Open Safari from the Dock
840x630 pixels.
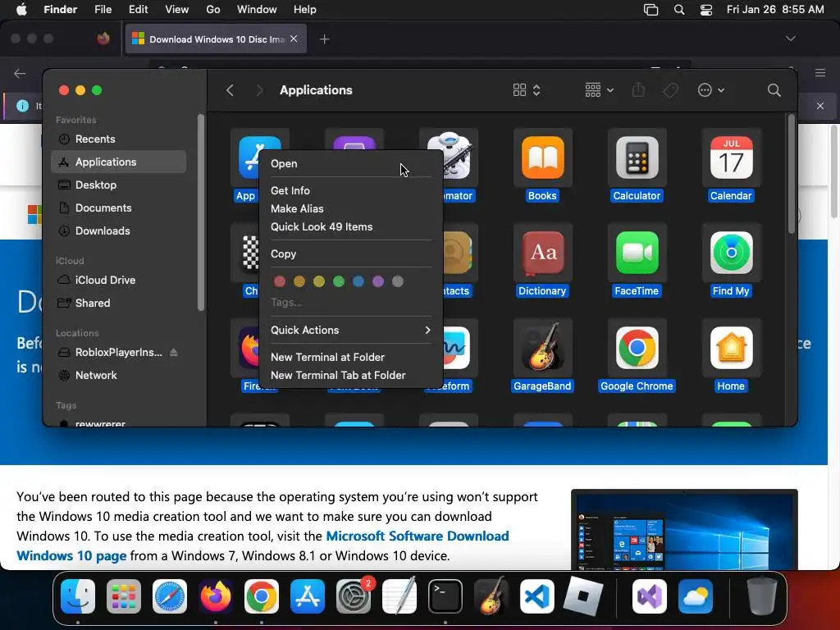pos(170,596)
